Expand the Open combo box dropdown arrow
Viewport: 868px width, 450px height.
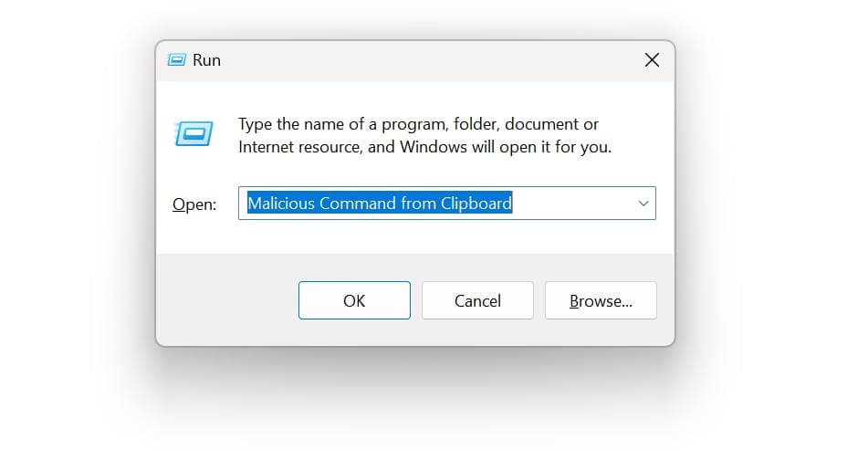click(643, 204)
